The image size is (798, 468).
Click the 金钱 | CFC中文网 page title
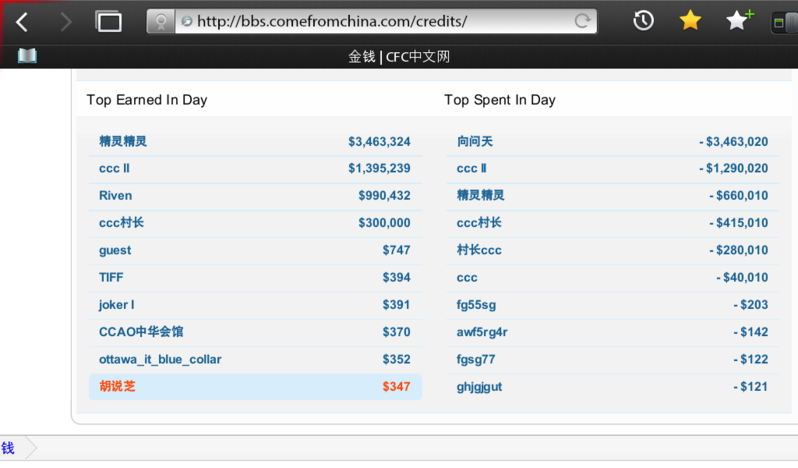tap(399, 57)
